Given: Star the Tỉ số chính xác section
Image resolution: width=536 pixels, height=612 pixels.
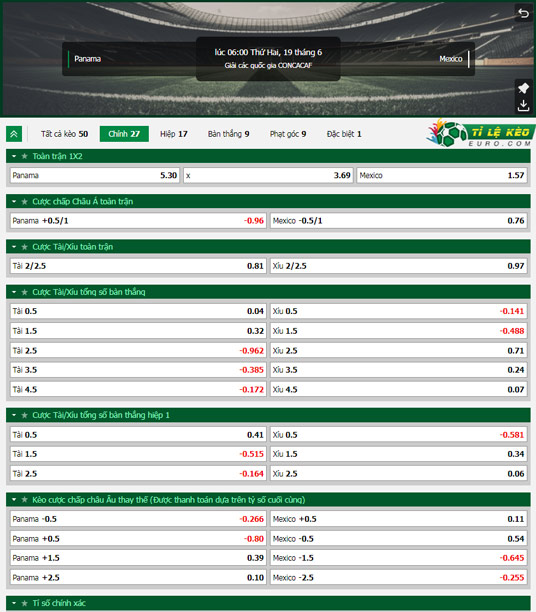Looking at the screenshot, I should pos(25,603).
